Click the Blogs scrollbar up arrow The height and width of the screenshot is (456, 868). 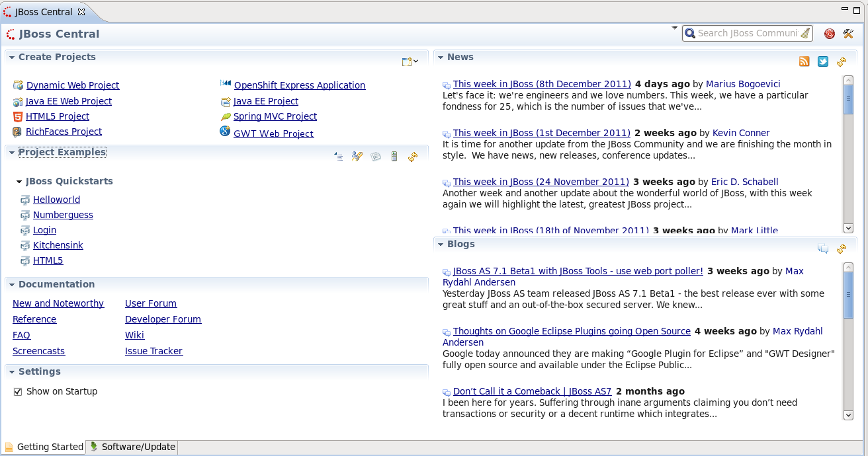[x=848, y=267]
